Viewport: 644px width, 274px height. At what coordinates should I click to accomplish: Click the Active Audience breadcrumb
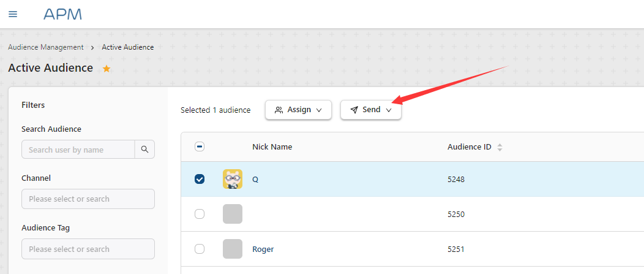[128, 47]
